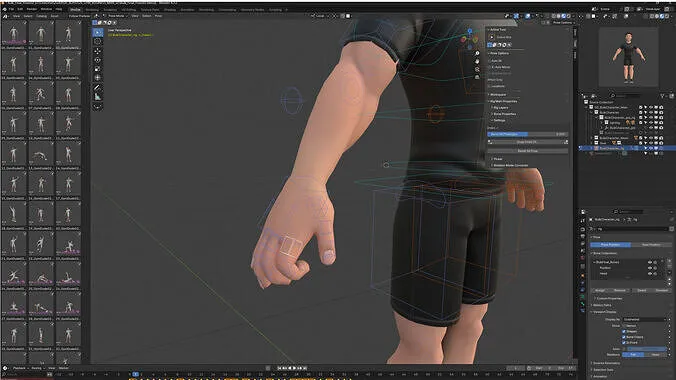The width and height of the screenshot is (676, 380).
Task: Click first selection mode icon in sidebar
Action: tap(490, 45)
